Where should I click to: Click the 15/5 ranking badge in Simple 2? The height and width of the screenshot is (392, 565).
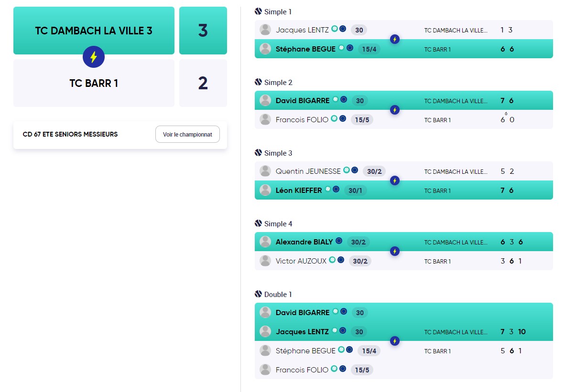pos(362,120)
